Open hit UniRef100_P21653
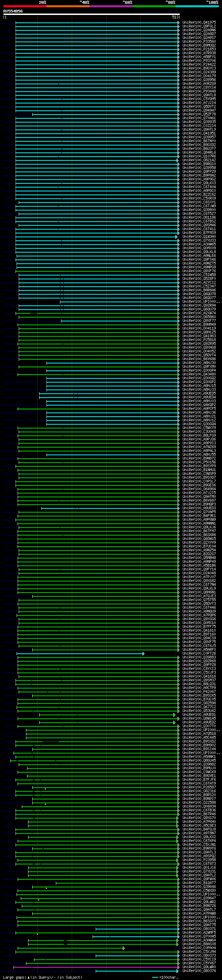The width and height of the screenshot is (222, 980). pyautogui.click(x=199, y=49)
